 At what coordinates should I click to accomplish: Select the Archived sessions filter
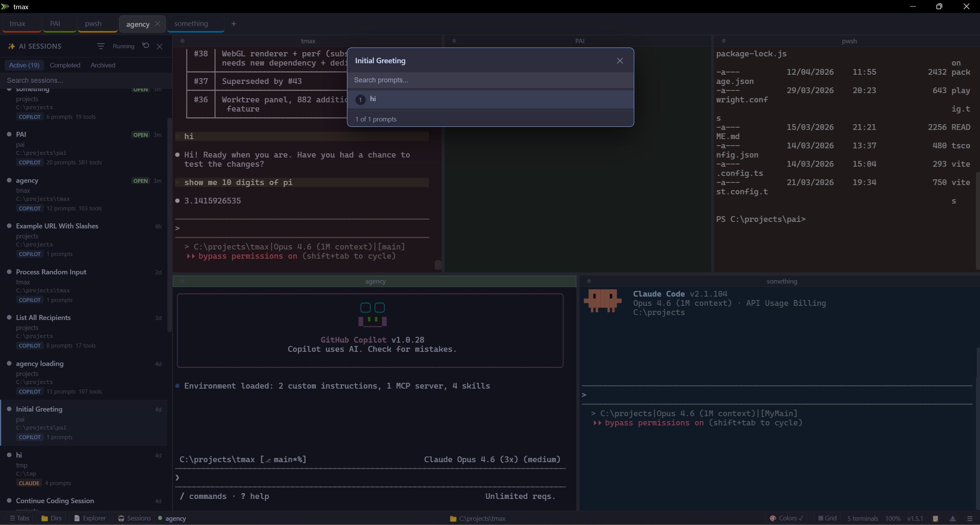coord(103,65)
